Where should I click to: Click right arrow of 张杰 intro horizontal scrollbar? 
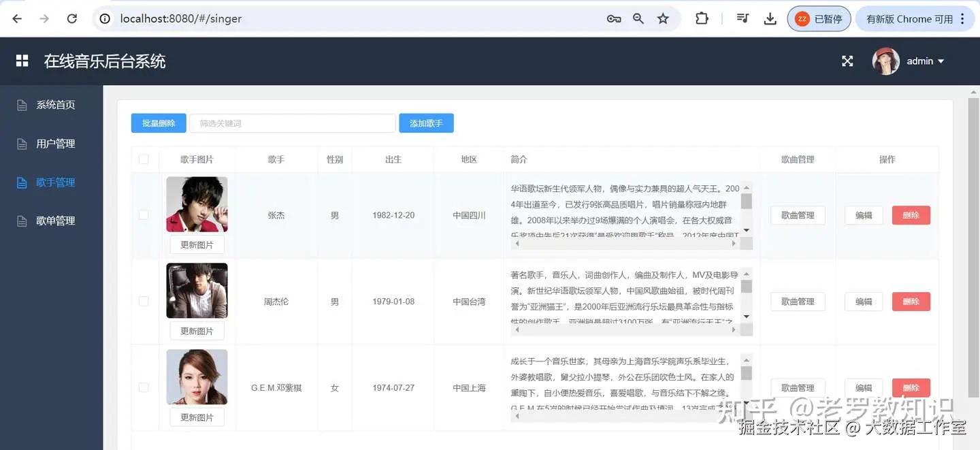[x=734, y=243]
